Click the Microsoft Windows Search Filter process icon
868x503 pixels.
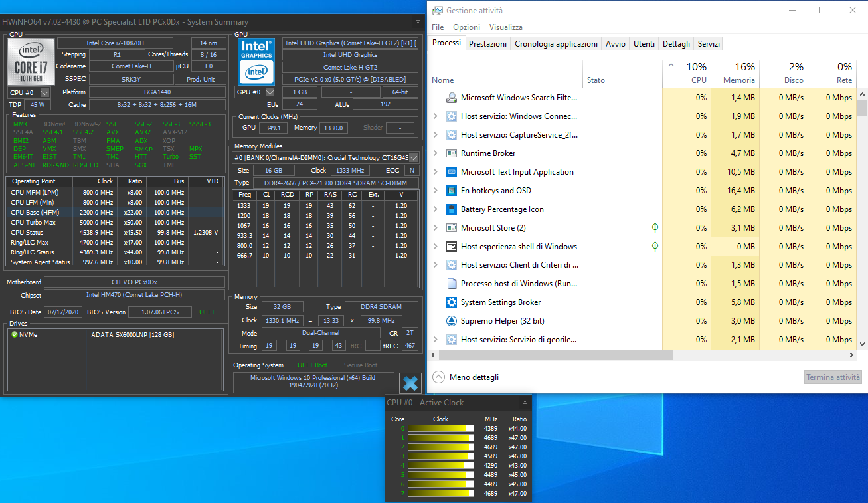click(452, 98)
